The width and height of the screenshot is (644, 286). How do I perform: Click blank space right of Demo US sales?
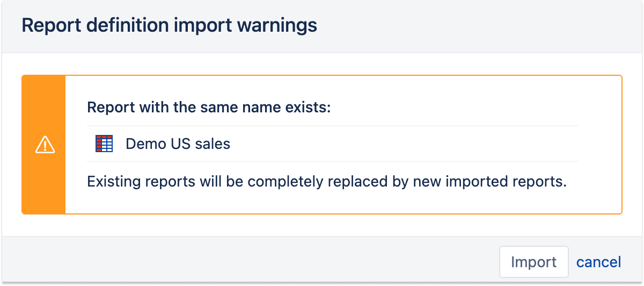(402, 144)
